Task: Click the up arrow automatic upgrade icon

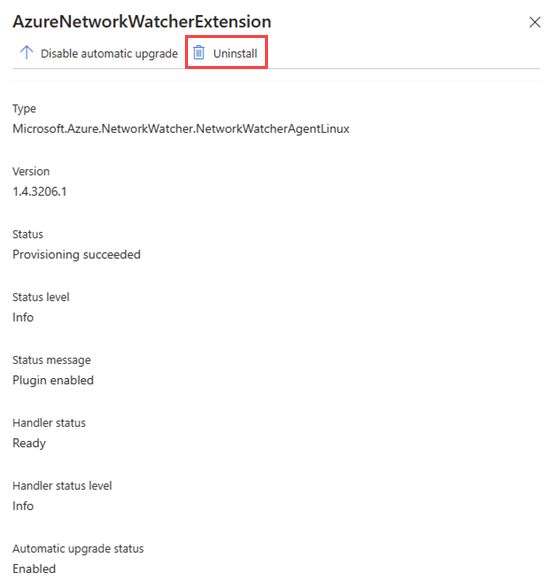Action: 26,53
